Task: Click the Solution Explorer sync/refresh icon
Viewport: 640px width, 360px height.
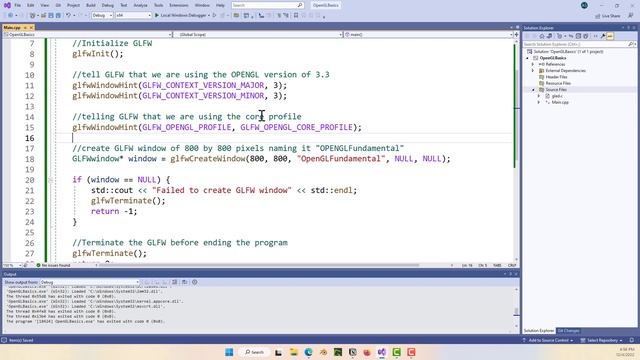Action: 571,36
